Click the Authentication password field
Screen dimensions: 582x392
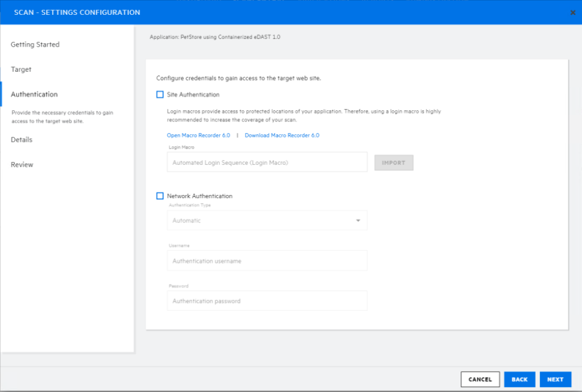[x=267, y=300]
